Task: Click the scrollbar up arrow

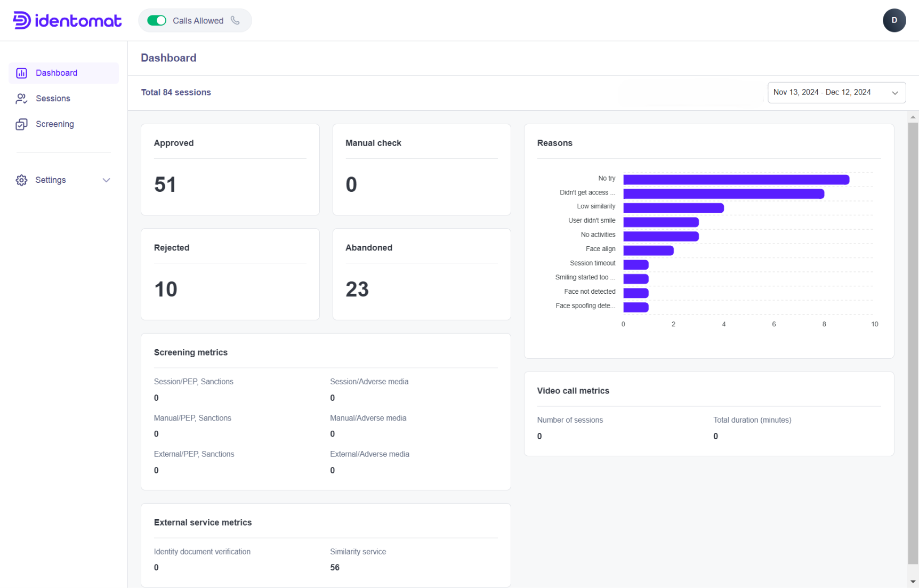Action: pos(913,117)
